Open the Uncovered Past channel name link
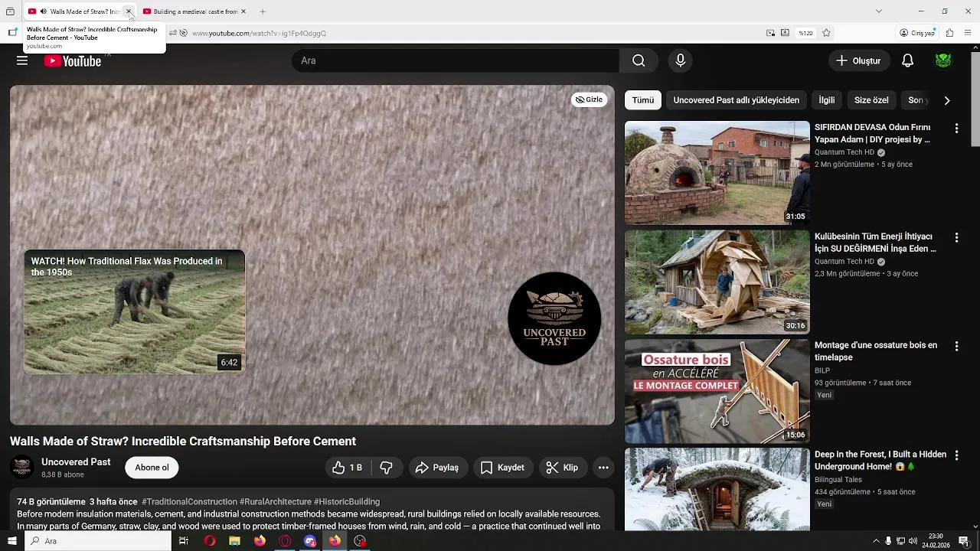The image size is (980, 551). pyautogui.click(x=76, y=462)
